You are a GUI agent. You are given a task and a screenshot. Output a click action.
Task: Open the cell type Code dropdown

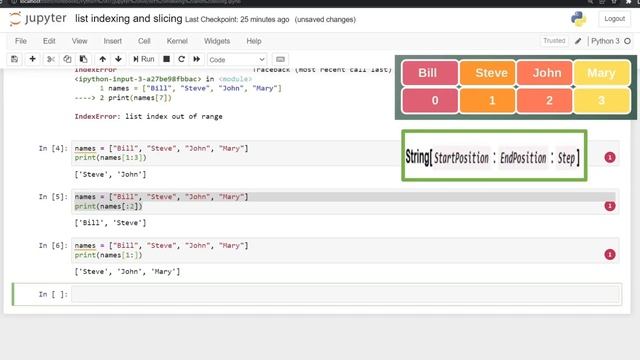pyautogui.click(x=237, y=60)
